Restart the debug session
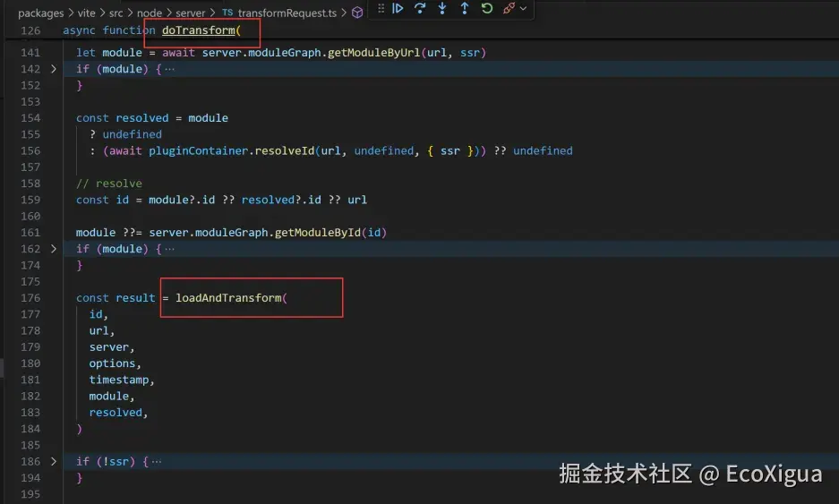The height and width of the screenshot is (504, 839). 486,8
